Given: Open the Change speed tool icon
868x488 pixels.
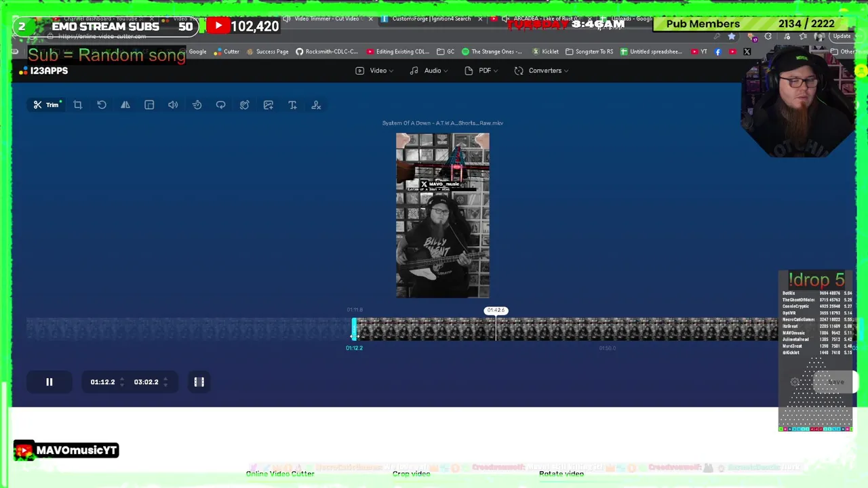Looking at the screenshot, I should coord(197,105).
